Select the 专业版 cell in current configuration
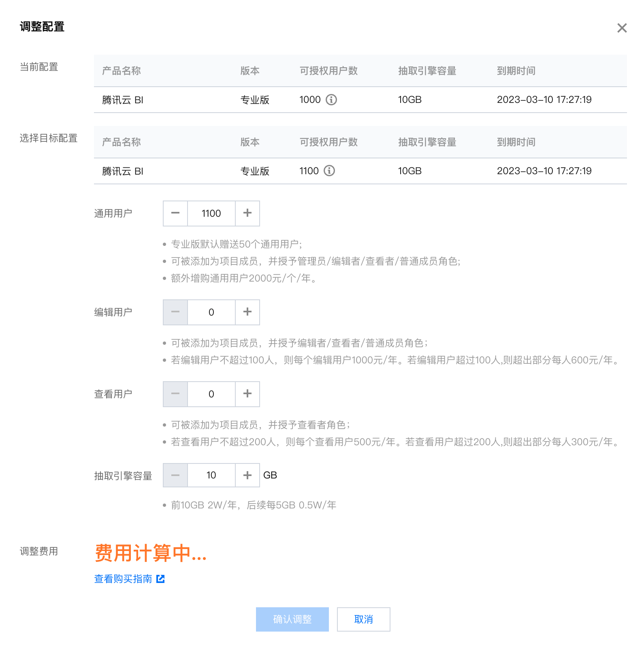Screen dimensions: 644x649 (x=255, y=100)
